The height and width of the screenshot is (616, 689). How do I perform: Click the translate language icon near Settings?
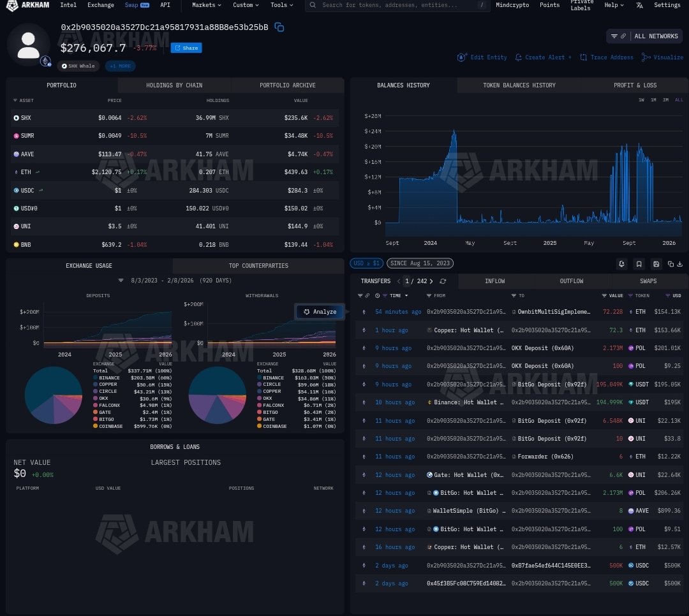point(639,5)
